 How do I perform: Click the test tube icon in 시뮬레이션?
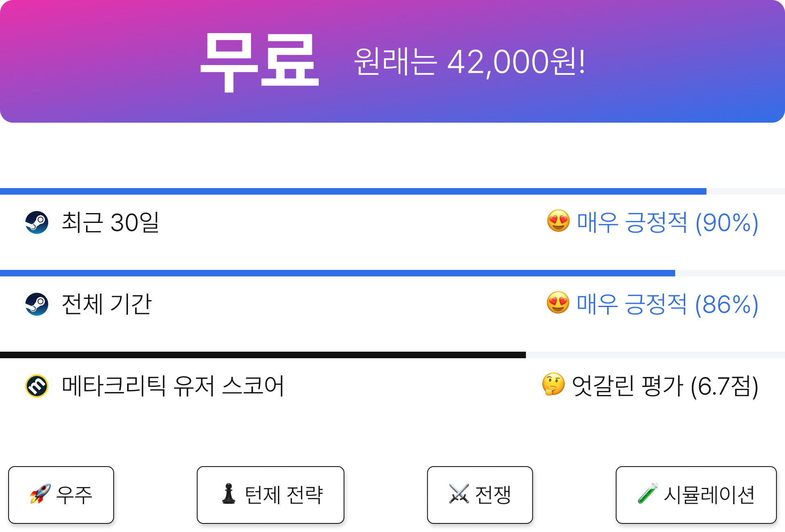(648, 494)
